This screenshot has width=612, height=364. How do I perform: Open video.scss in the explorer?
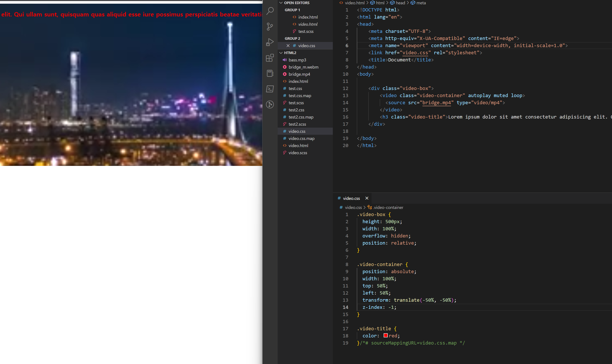305,152
